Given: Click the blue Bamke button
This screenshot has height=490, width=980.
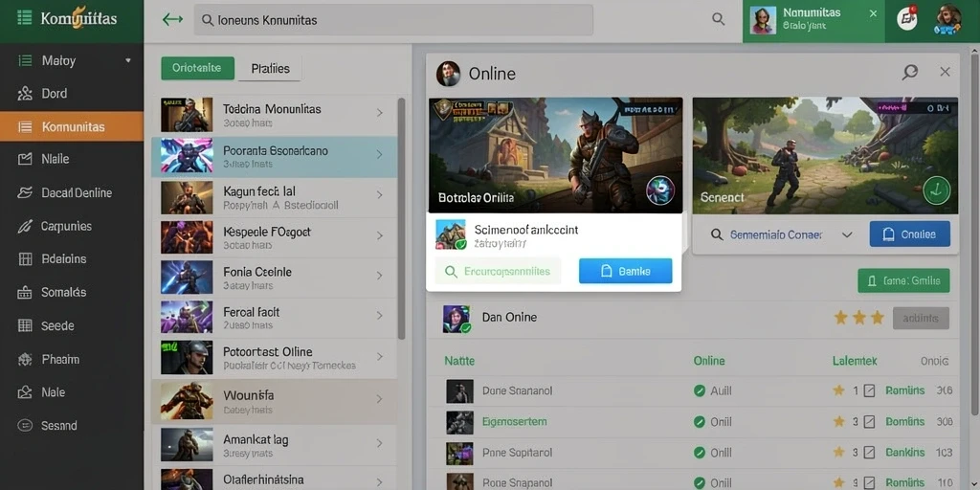Looking at the screenshot, I should pyautogui.click(x=626, y=271).
